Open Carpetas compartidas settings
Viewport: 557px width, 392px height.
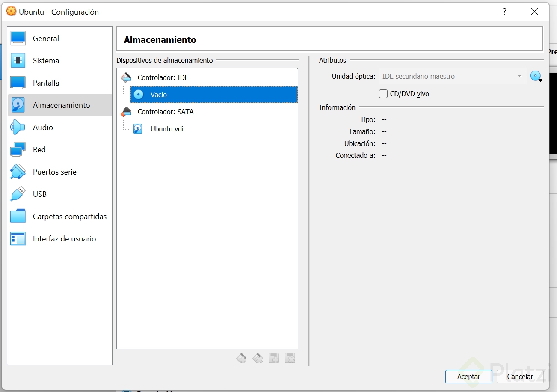[x=60, y=217]
